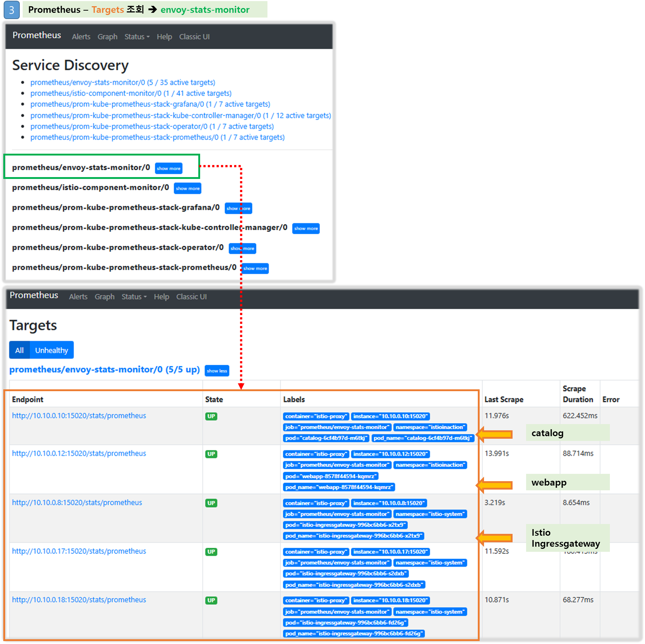The image size is (645, 644).
Task: Click Prometheus brand in Service Discovery navbar
Action: coord(37,35)
